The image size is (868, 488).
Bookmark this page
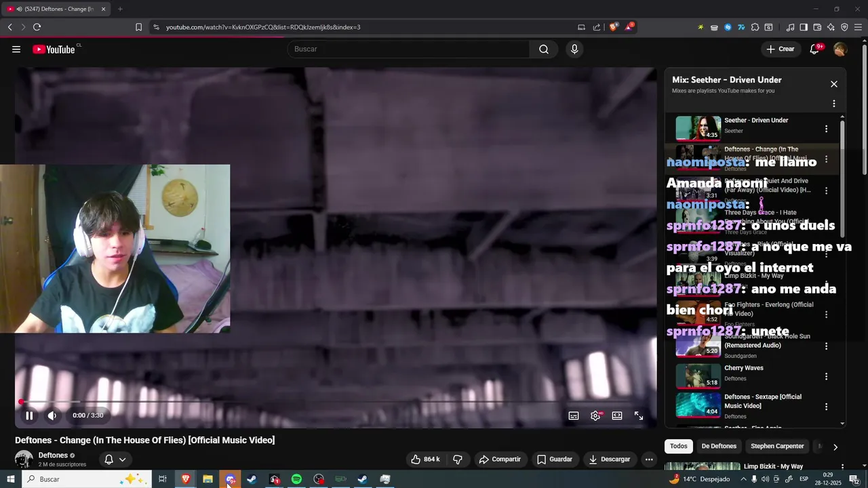pyautogui.click(x=138, y=27)
